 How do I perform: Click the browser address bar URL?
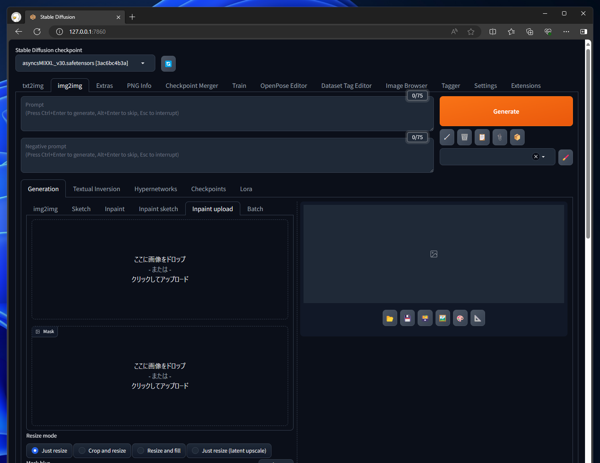click(87, 32)
